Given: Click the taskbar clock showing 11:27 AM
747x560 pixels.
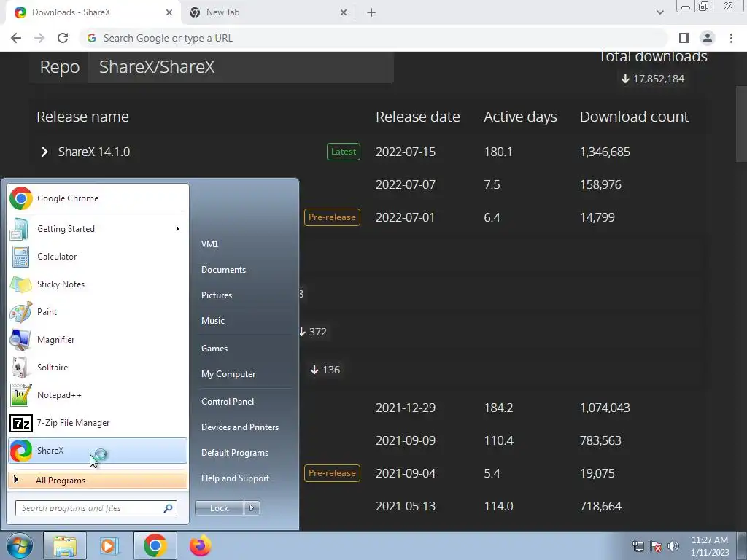Looking at the screenshot, I should 709,546.
